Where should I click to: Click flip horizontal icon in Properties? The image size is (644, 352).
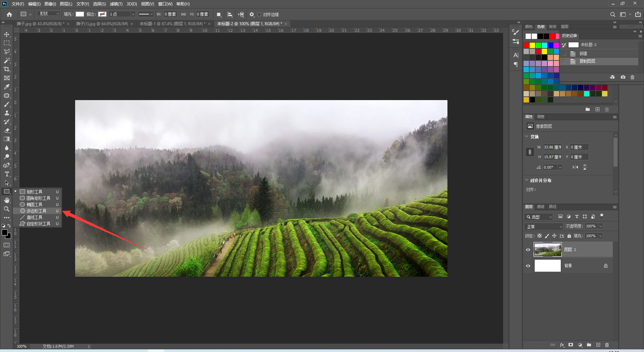575,167
